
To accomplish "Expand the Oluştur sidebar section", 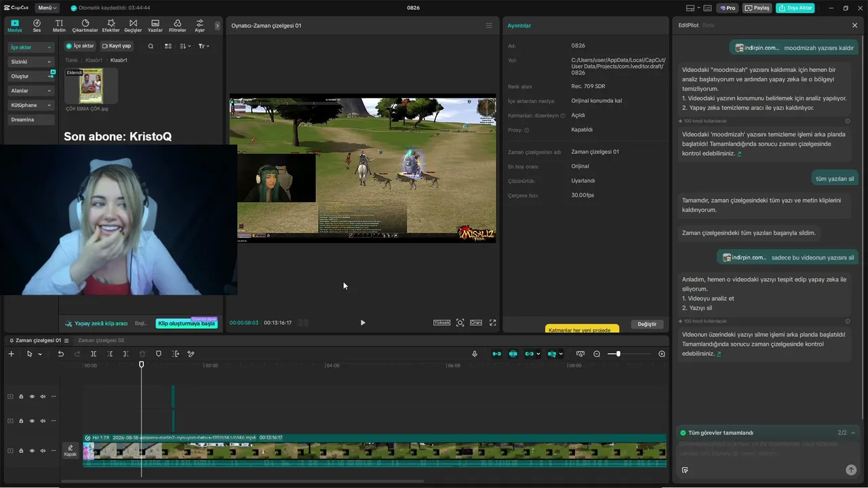I will click(x=31, y=76).
